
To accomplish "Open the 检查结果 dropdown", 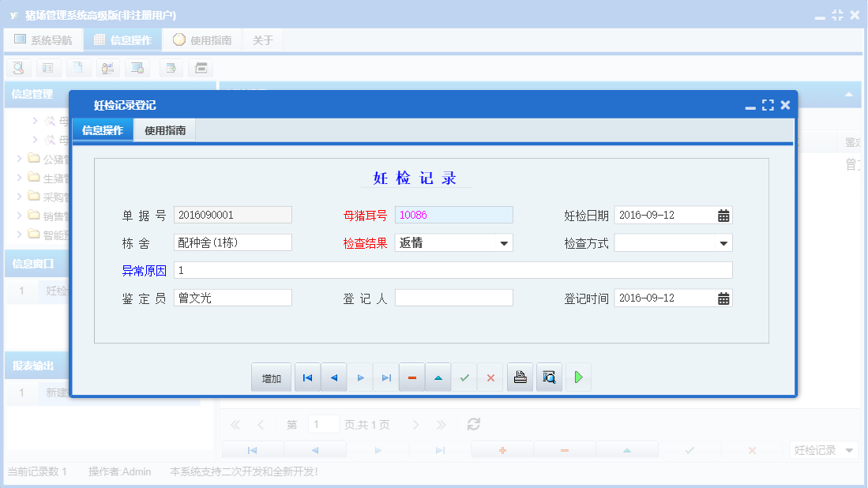I will point(503,242).
